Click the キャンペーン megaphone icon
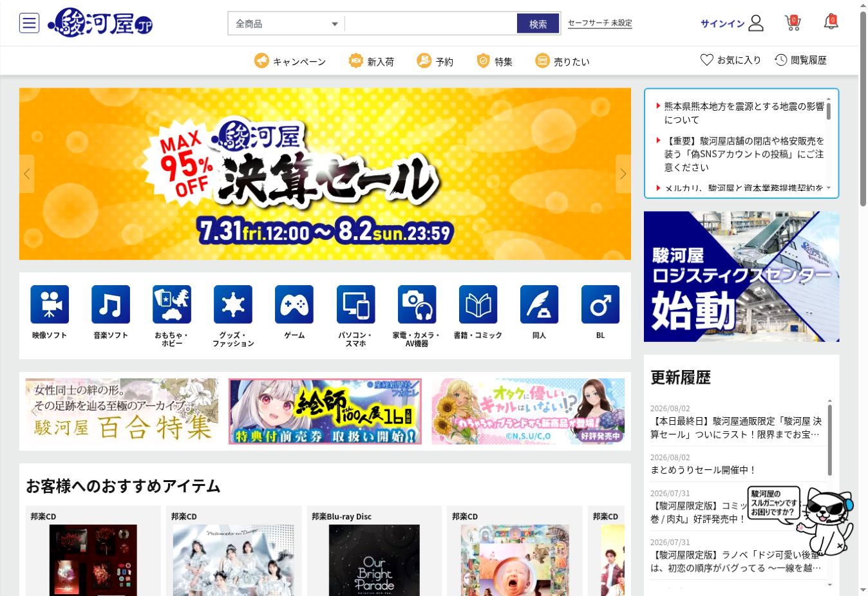The height and width of the screenshot is (596, 868). (x=261, y=61)
